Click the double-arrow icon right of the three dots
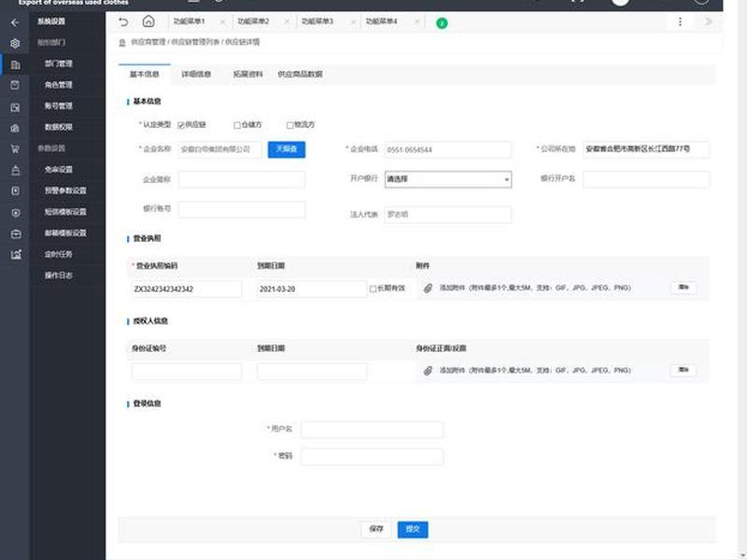747x560 pixels. (x=709, y=21)
